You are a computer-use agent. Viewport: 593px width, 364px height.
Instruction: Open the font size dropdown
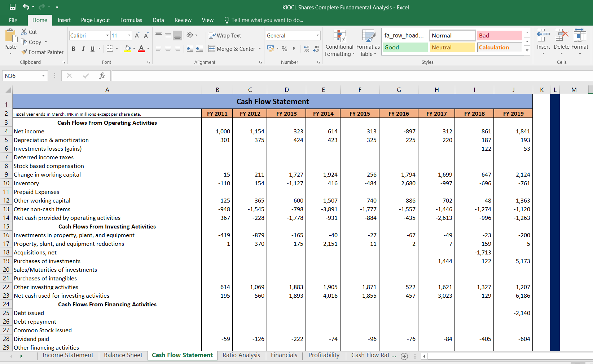pyautogui.click(x=129, y=35)
